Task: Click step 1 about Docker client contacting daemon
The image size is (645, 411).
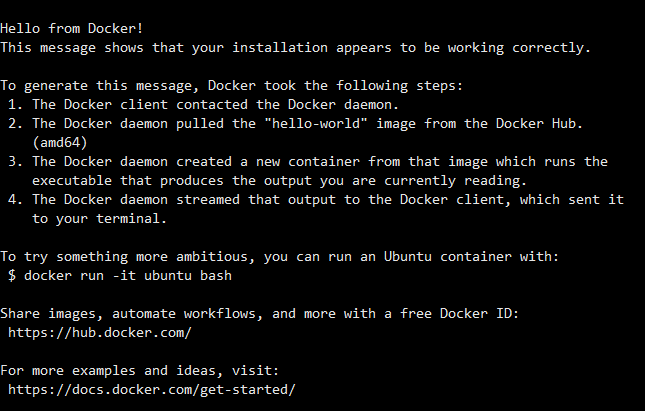Action: (x=204, y=104)
